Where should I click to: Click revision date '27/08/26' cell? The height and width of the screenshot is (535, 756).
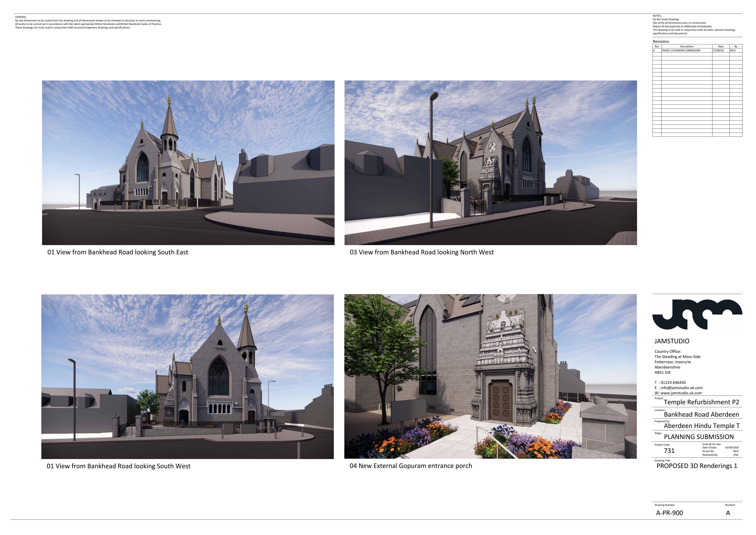click(x=721, y=50)
